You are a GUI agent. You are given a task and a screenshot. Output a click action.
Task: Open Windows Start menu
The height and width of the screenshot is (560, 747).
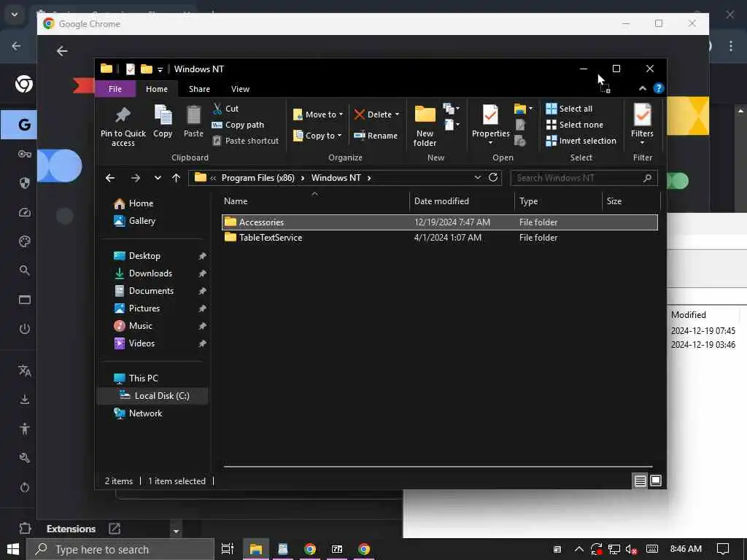[x=13, y=549]
